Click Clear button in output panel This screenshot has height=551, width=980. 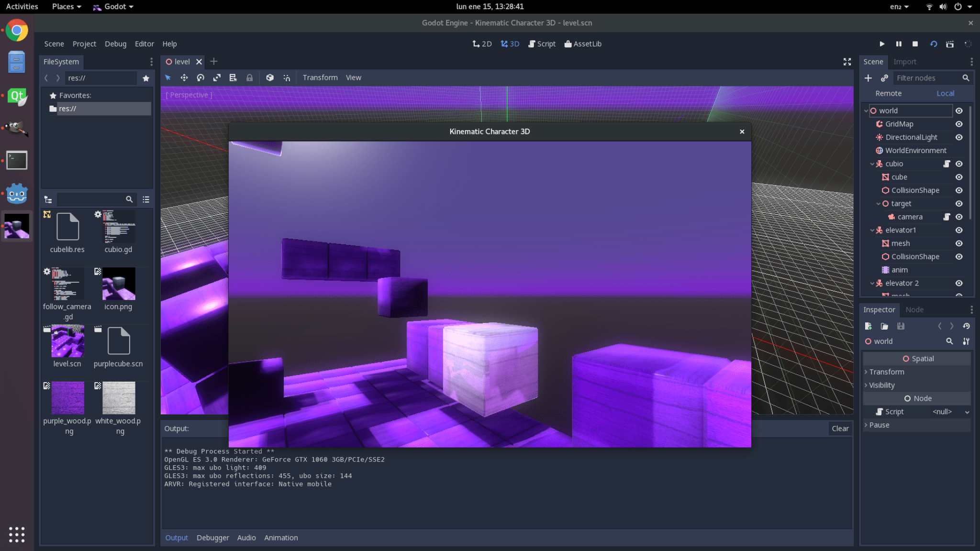pos(840,428)
